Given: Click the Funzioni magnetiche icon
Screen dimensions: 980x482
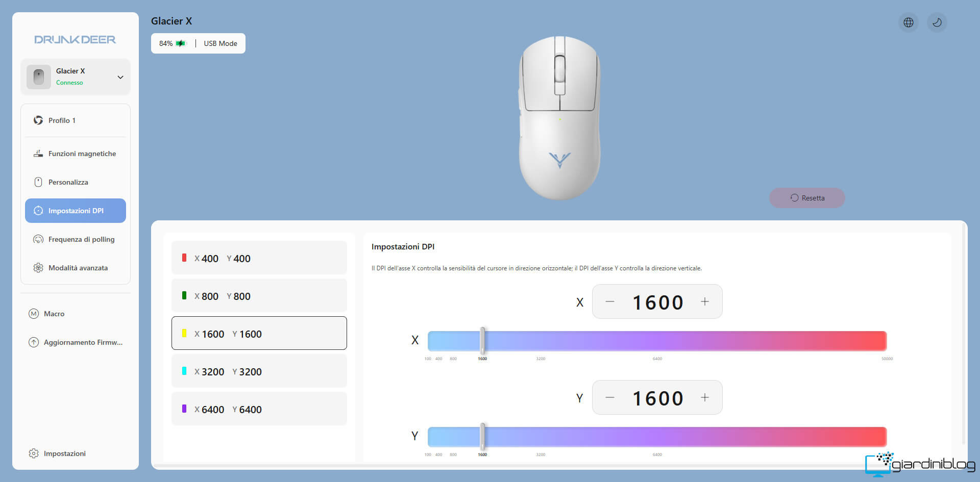Looking at the screenshot, I should click(x=38, y=154).
